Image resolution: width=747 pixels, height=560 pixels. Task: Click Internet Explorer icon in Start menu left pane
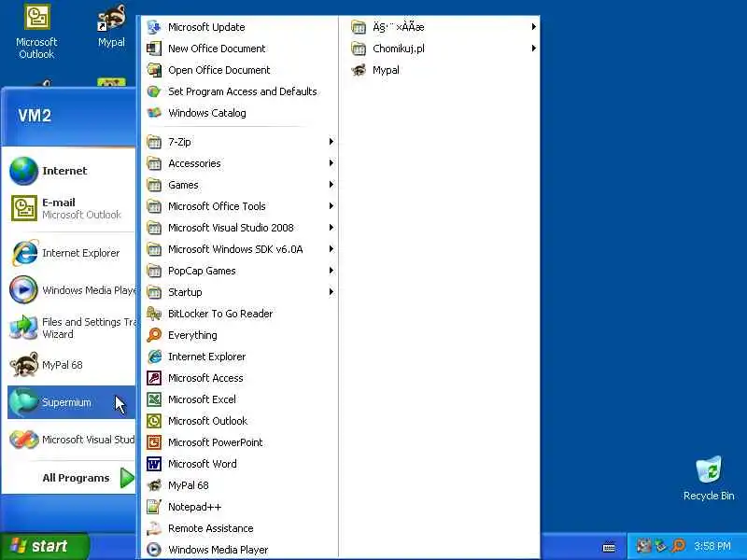click(24, 253)
